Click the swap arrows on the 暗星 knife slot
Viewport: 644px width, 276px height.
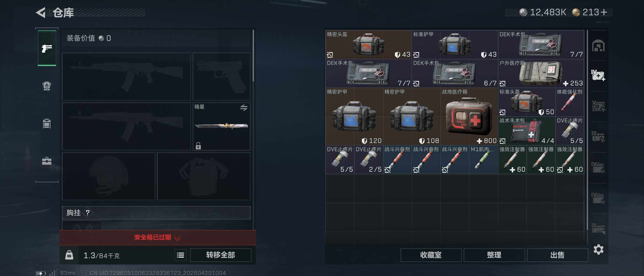tap(244, 108)
